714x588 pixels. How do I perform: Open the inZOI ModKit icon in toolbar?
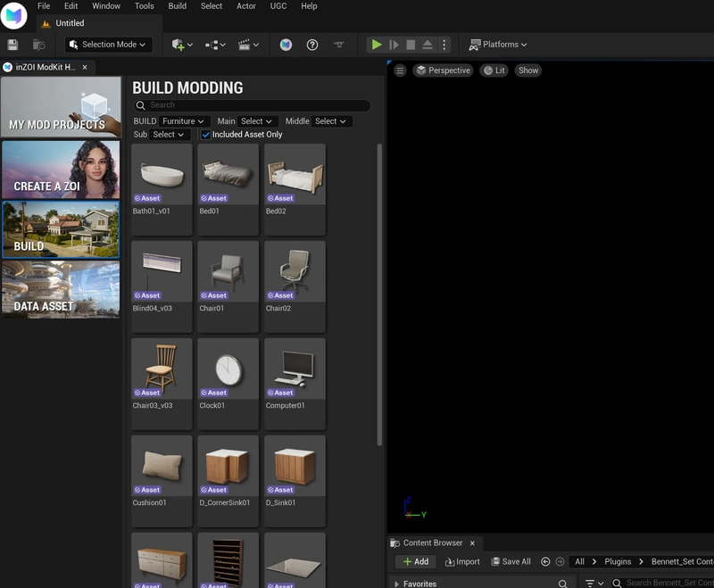286,45
